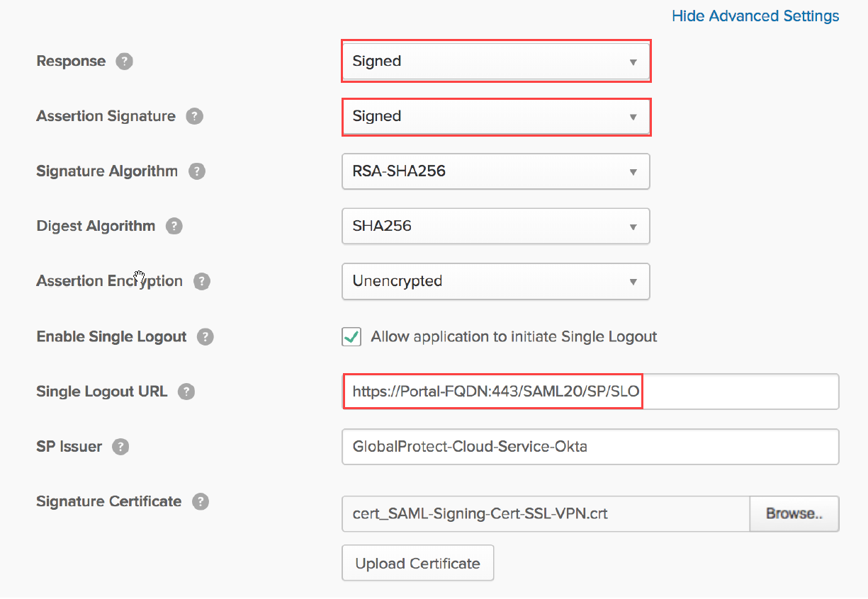Image resolution: width=868 pixels, height=599 pixels.
Task: Open the RSA-SHA256 Signature Algorithm dropdown
Action: [x=495, y=171]
